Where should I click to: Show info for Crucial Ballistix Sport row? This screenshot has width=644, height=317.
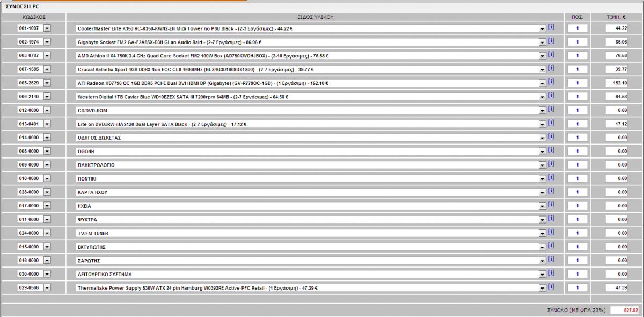551,68
